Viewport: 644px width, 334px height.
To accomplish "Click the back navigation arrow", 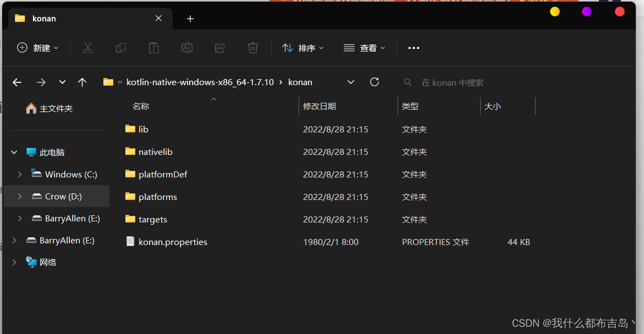I will (x=16, y=81).
